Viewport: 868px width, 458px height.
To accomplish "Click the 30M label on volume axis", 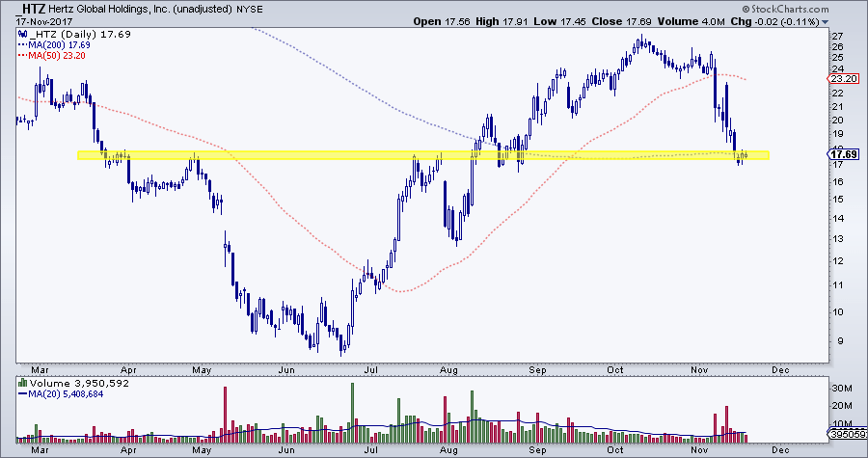I will pyautogui.click(x=839, y=388).
